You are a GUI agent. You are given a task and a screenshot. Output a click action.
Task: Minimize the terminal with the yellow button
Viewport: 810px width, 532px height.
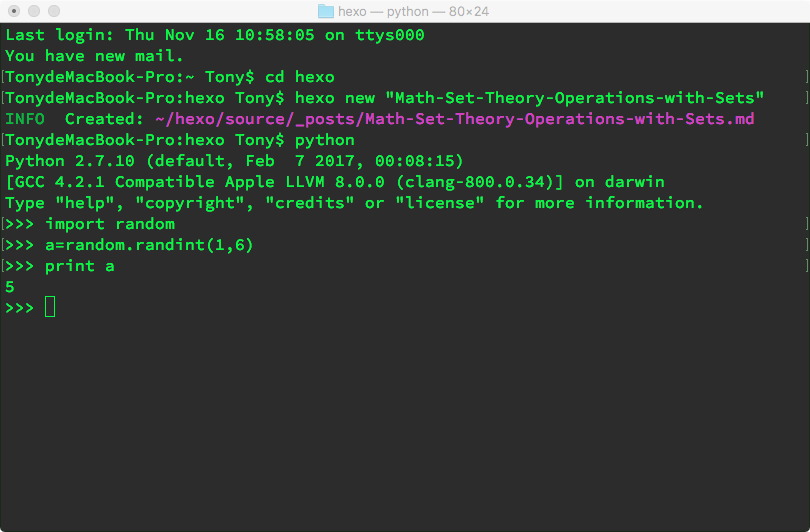click(34, 11)
